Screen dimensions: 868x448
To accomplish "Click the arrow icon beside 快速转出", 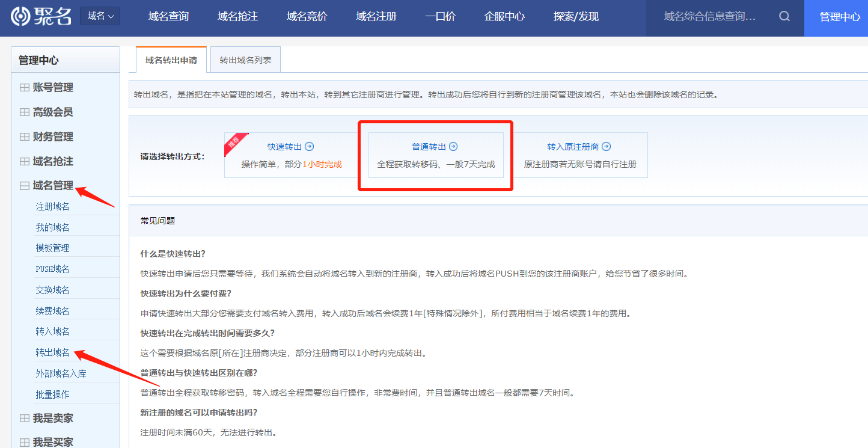I will pyautogui.click(x=310, y=147).
